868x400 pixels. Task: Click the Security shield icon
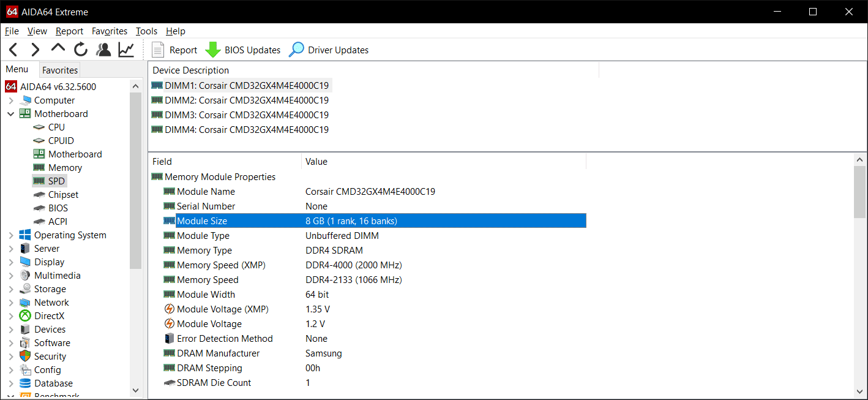pos(25,357)
